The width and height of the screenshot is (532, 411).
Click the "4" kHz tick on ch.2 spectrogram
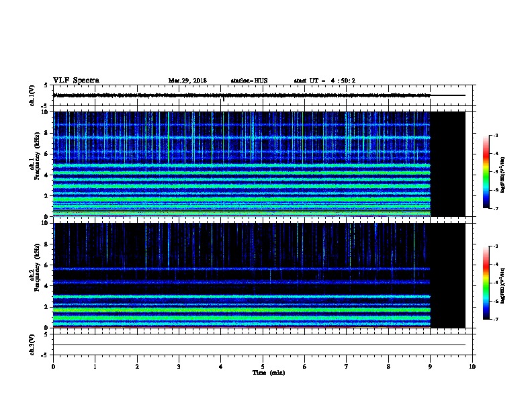tap(47, 286)
